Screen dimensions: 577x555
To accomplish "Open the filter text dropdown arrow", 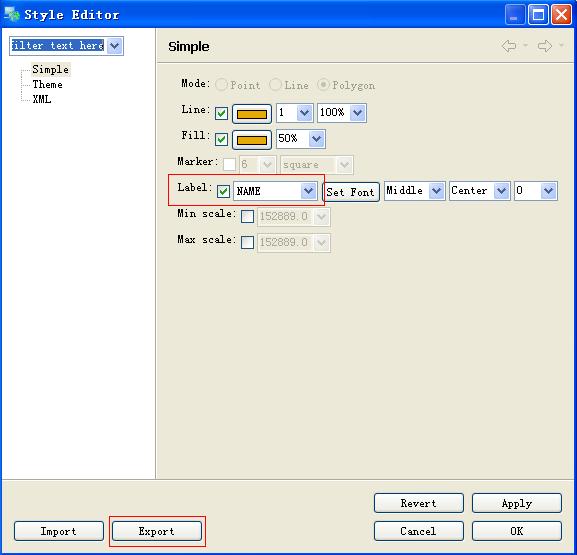I will click(115, 46).
